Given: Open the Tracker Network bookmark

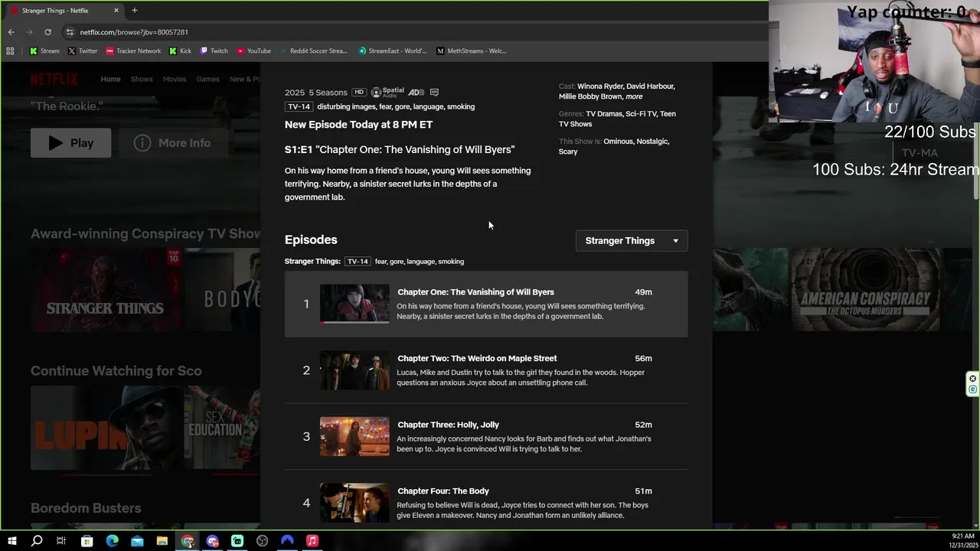Looking at the screenshot, I should coord(133,51).
